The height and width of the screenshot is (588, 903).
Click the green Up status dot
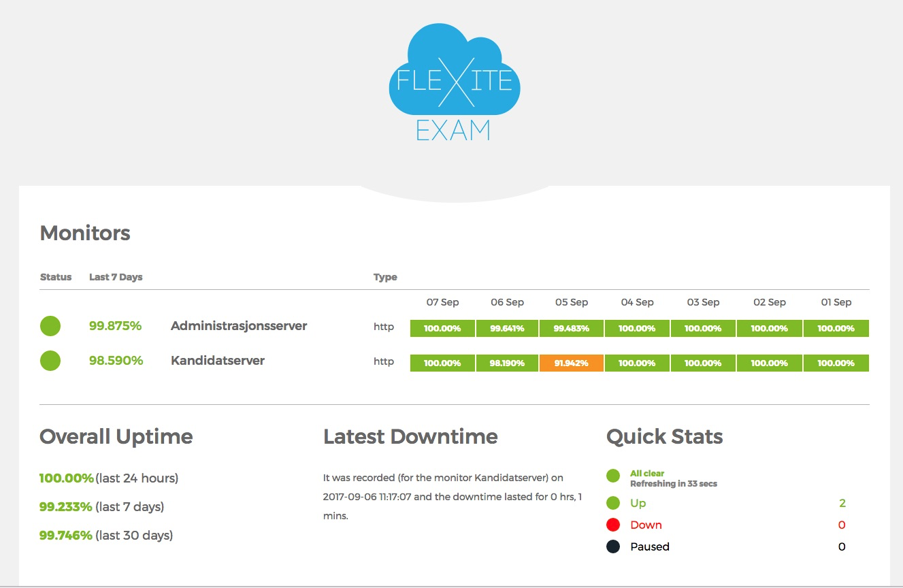click(x=613, y=503)
